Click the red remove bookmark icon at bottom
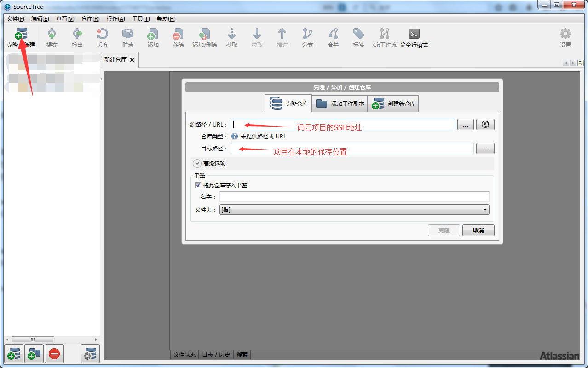The image size is (588, 368). pyautogui.click(x=54, y=354)
